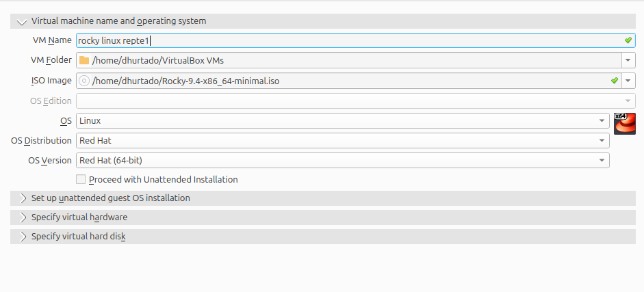Click into the VM Name text field

tap(342, 40)
